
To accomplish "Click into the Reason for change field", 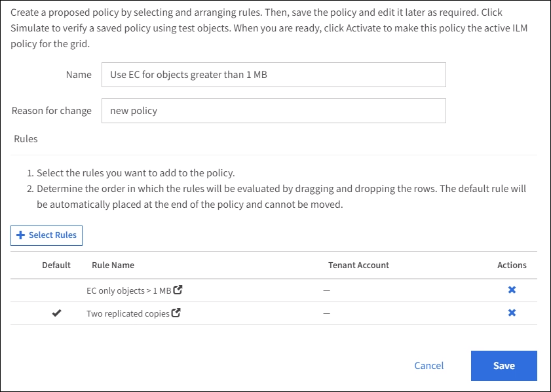I will 273,111.
